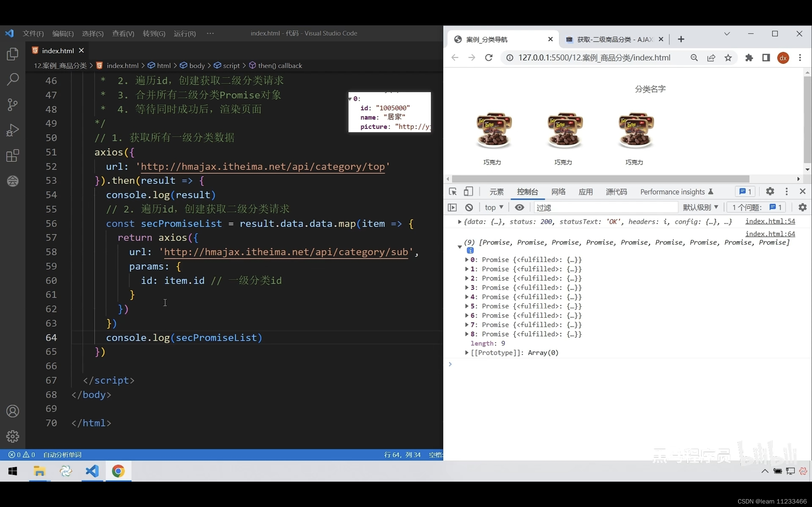Toggle live expression eye icon in console
812x507 pixels.
(x=520, y=208)
